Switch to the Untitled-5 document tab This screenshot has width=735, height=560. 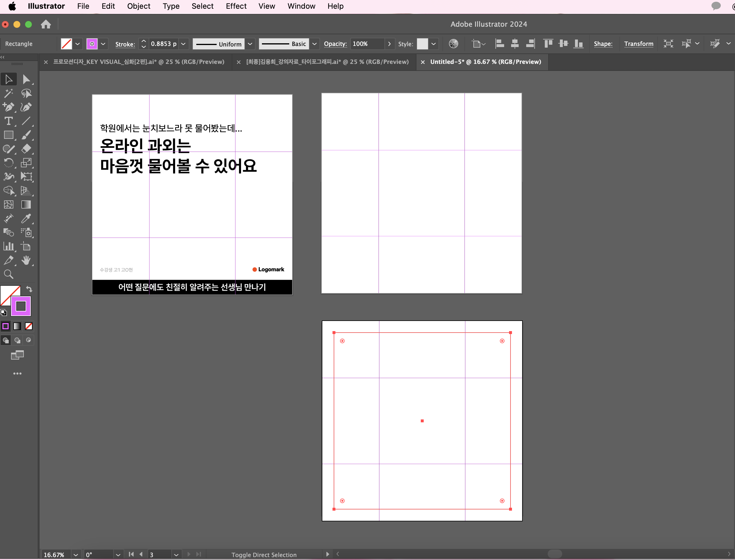485,62
